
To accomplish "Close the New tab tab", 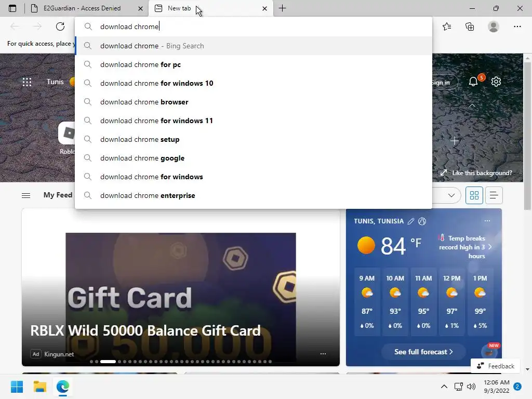I will 264,8.
